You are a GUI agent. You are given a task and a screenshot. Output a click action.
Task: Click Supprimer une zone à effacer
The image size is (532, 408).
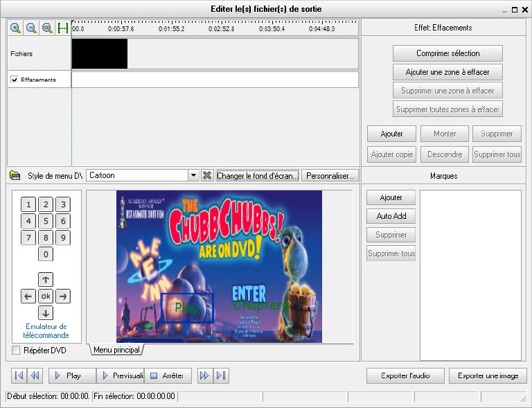point(448,91)
